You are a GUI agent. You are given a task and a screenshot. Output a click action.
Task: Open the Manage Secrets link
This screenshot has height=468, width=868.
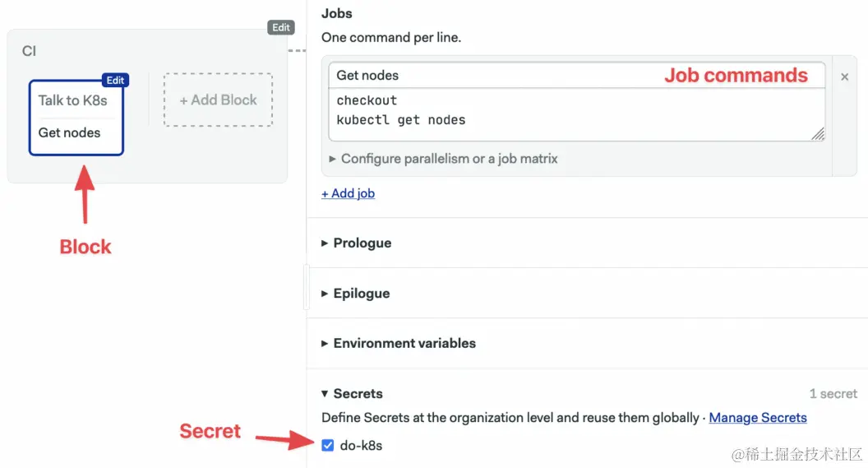point(758,418)
